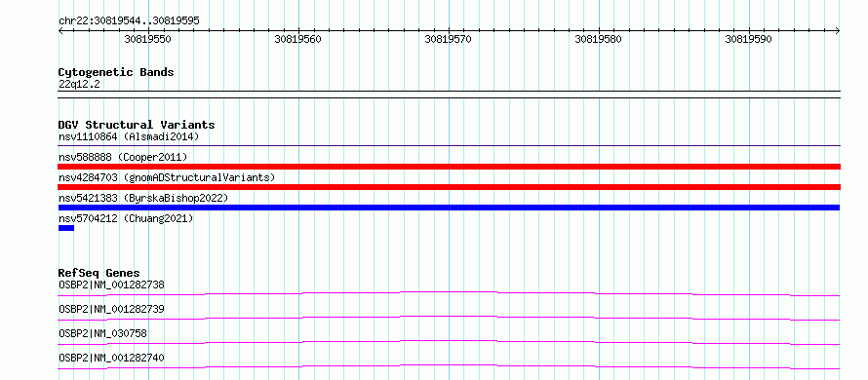Click the black cytogenetic band 22q12.2 bar

(450, 95)
